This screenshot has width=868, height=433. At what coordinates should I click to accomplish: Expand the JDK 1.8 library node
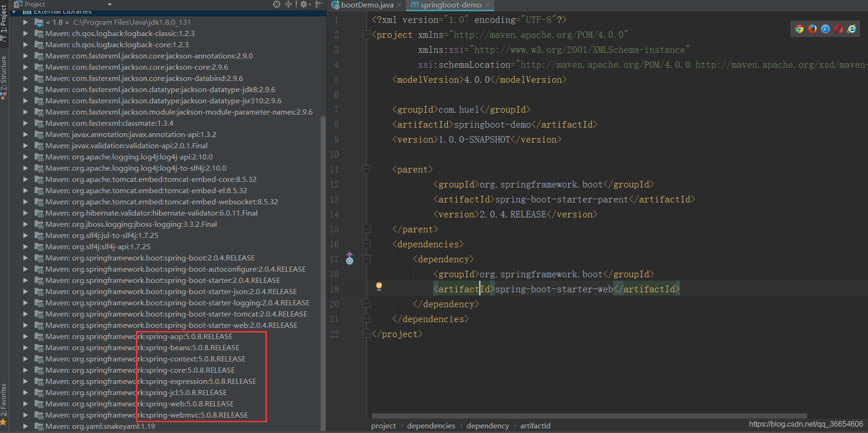pyautogui.click(x=25, y=22)
